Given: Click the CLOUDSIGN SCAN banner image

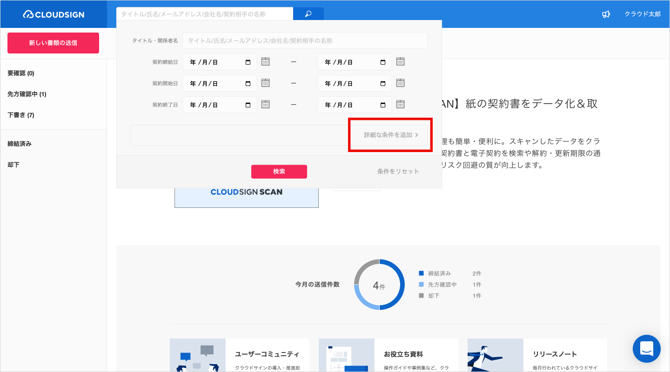Looking at the screenshot, I should click(247, 197).
